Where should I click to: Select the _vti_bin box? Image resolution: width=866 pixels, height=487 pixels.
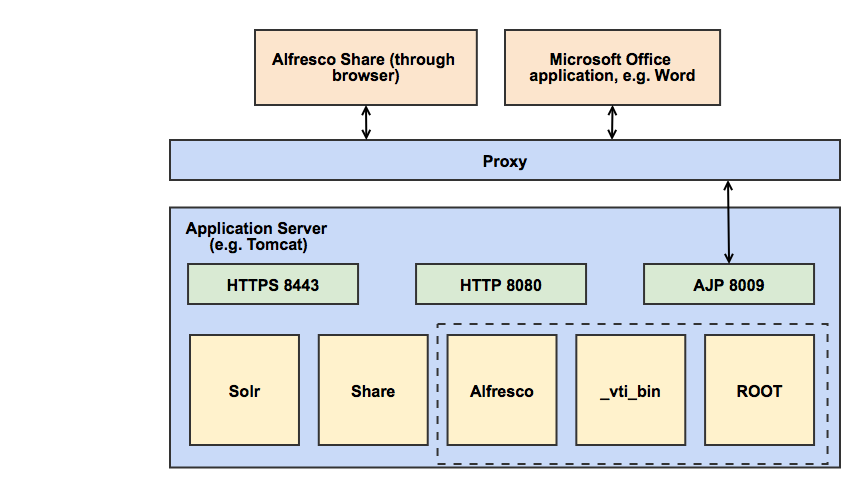pos(630,390)
